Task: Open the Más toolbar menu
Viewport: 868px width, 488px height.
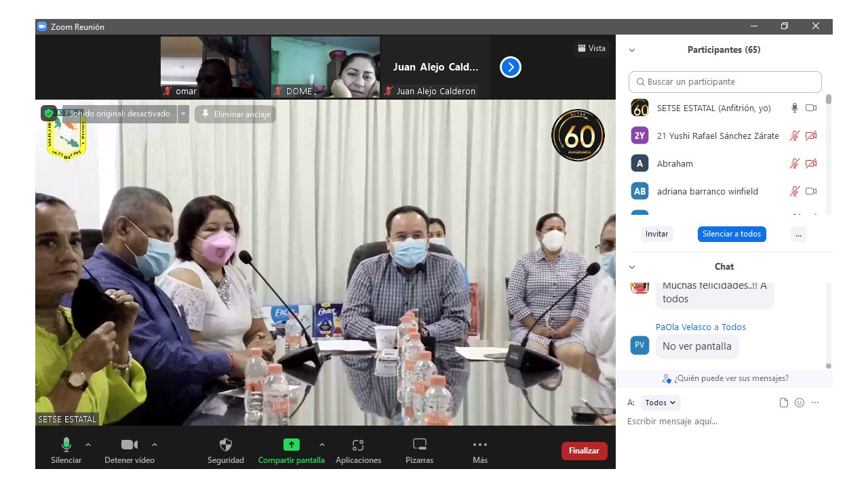Action: tap(480, 451)
